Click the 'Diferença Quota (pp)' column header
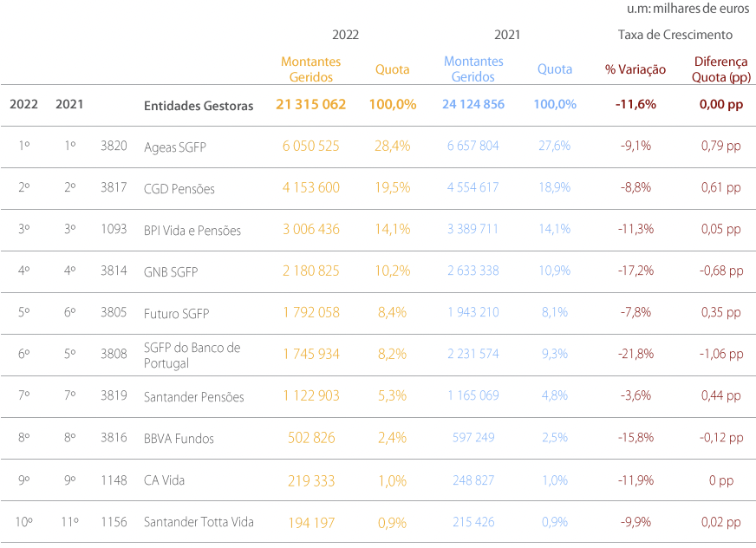 pos(720,69)
